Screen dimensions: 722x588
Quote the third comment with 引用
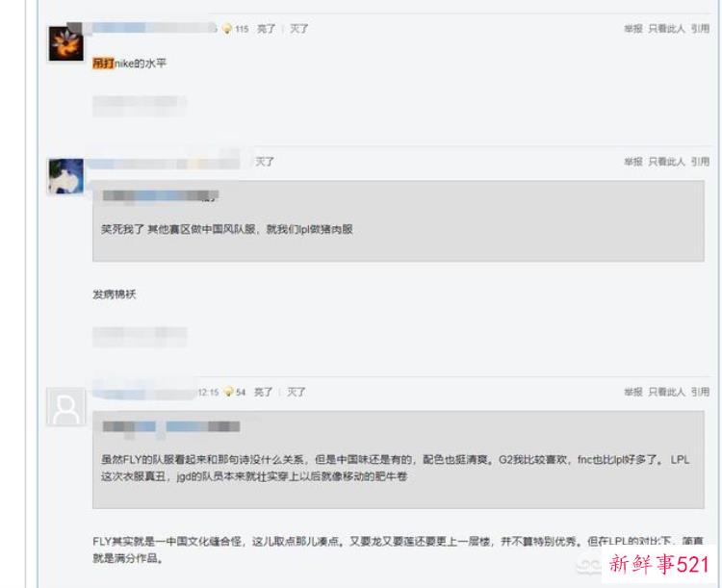[x=700, y=392]
